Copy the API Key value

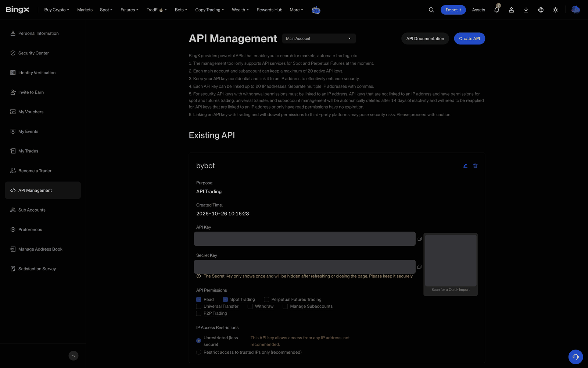[x=419, y=239]
